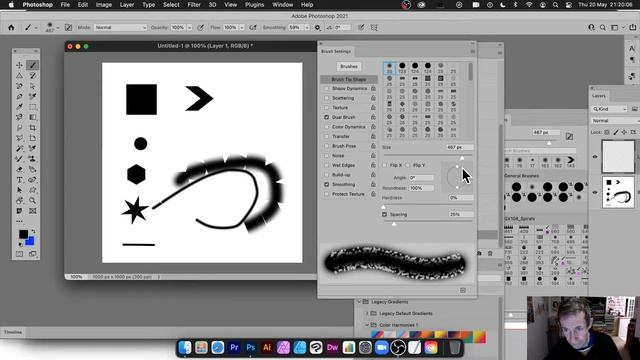Select the Move tool
Image resolution: width=640 pixels, height=360 pixels.
(x=19, y=65)
